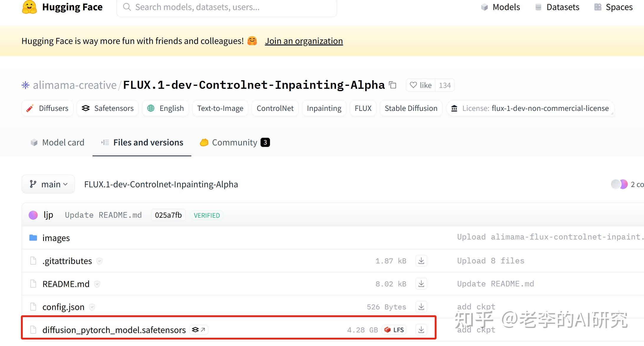Open the Join an organization link

(304, 41)
